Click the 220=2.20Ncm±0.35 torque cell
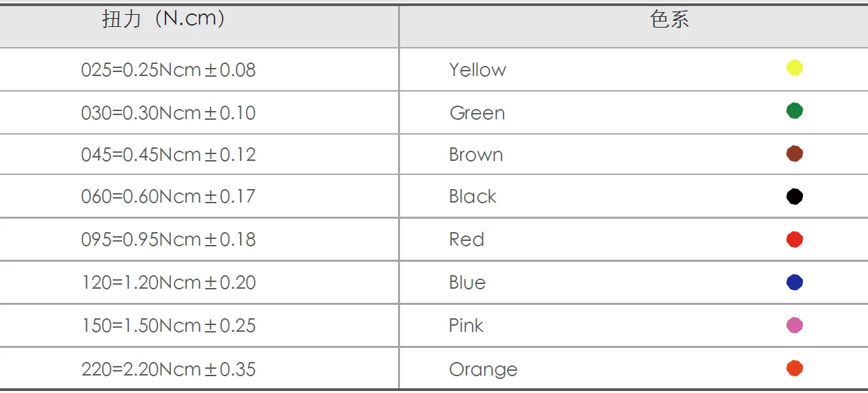The width and height of the screenshot is (868, 393). 168,369
